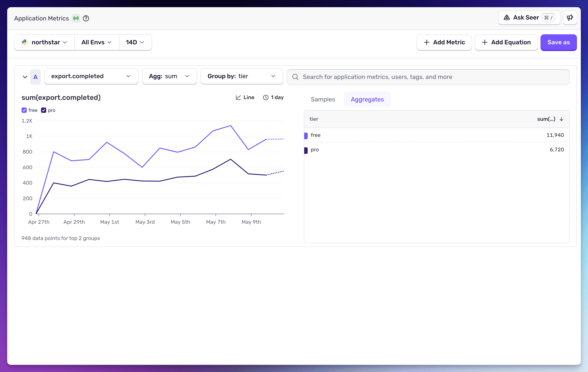588x372 pixels.
Task: Switch to the Samples tab
Action: 323,99
